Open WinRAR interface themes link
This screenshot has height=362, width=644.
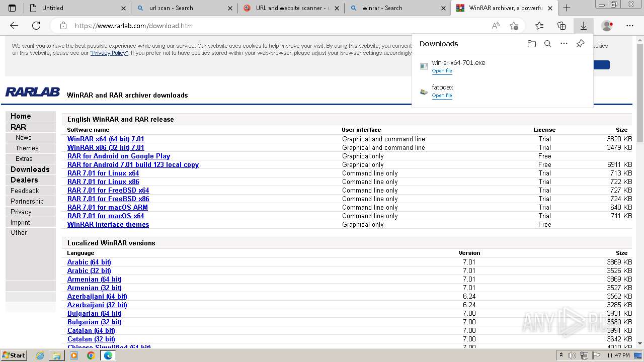(108, 225)
